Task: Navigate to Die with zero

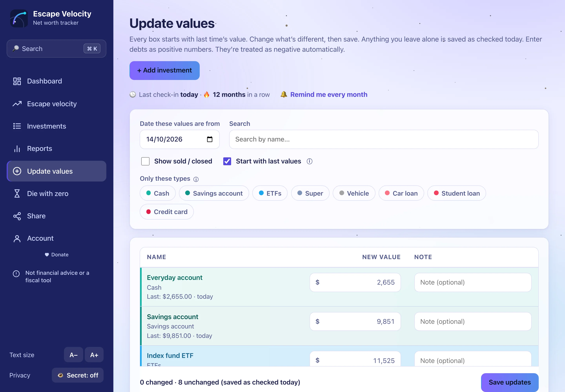Action: tap(56, 193)
